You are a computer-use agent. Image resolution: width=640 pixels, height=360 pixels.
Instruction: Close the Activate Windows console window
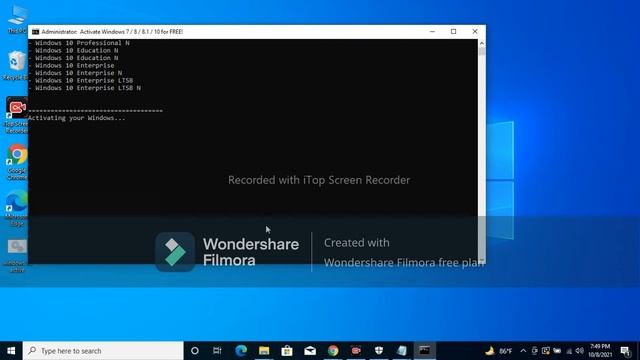point(475,31)
